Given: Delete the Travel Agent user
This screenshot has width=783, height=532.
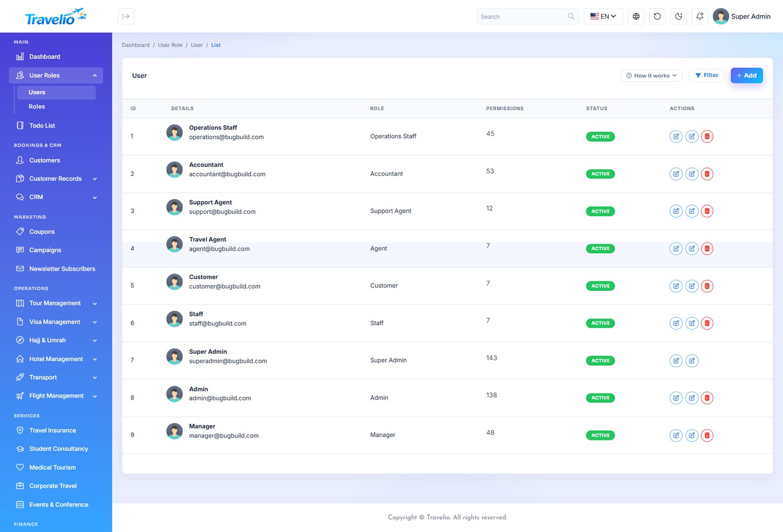Looking at the screenshot, I should (707, 249).
